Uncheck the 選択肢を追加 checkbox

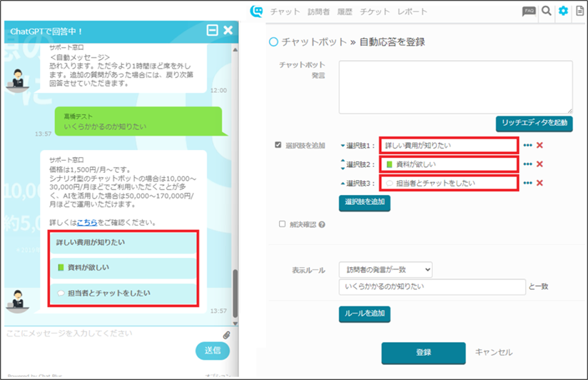click(278, 145)
